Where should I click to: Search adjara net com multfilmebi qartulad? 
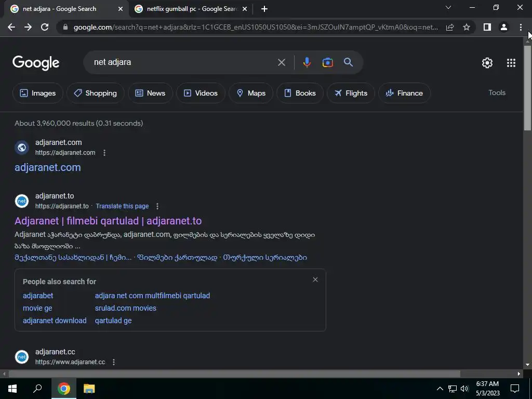coord(152,296)
